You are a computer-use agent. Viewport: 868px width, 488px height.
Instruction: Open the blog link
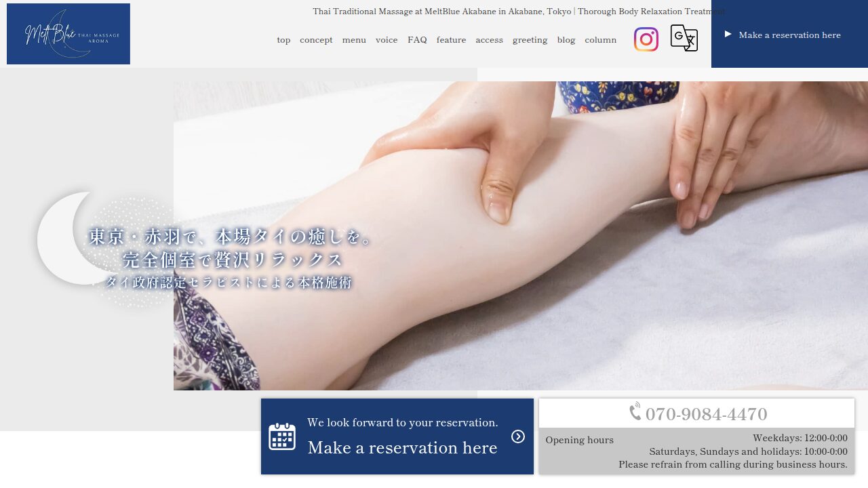pos(566,40)
